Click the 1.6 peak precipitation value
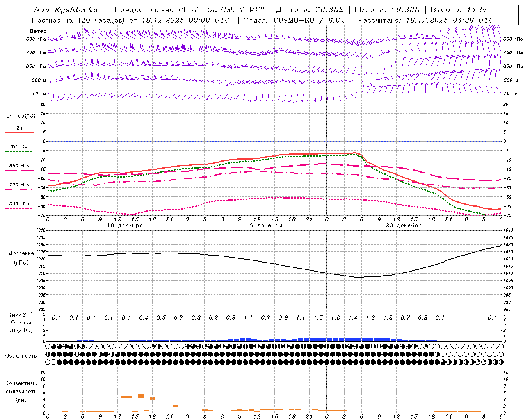Screen dimensions: 525x420 point(336,318)
